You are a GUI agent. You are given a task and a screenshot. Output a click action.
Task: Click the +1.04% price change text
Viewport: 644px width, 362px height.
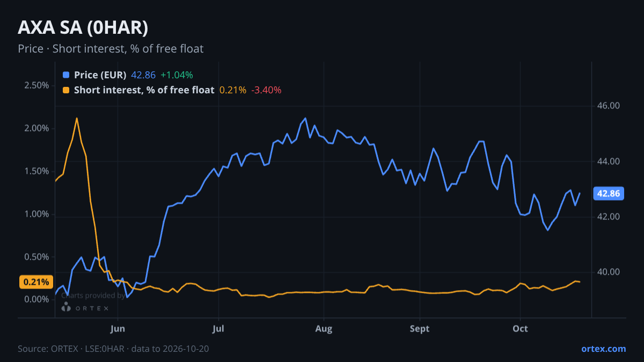177,75
